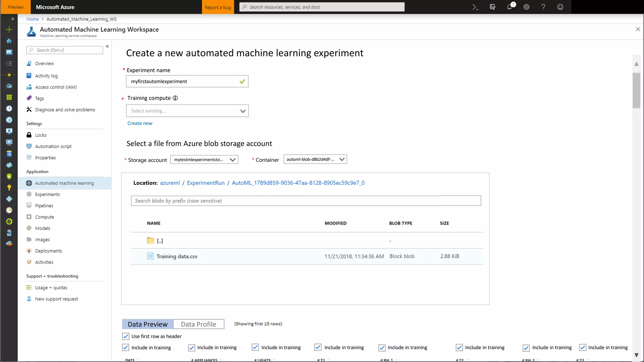This screenshot has height=362, width=644.
Task: Click the Models icon in sidebar
Action: 29,228
